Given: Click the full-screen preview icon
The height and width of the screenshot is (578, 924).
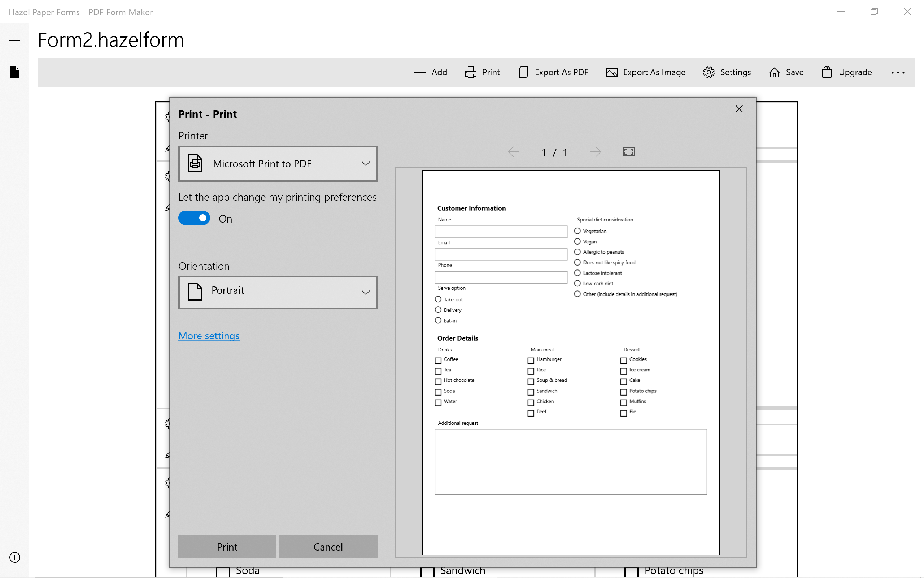Looking at the screenshot, I should (628, 152).
